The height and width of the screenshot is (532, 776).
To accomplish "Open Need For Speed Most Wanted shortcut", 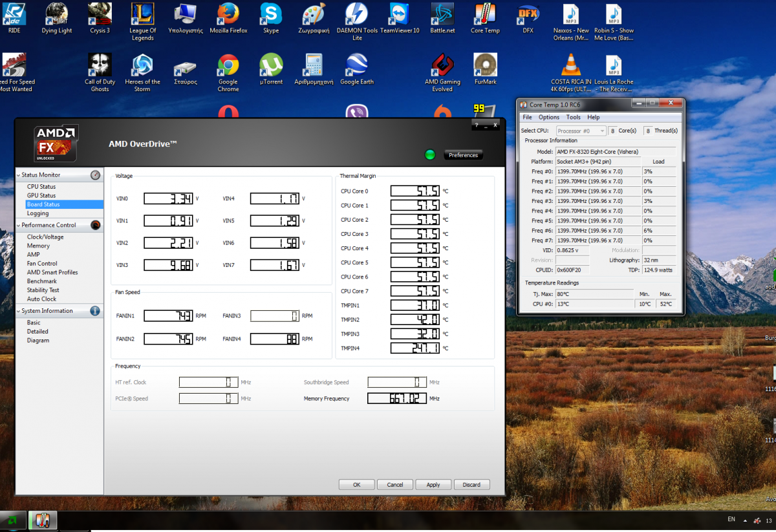I will tap(14, 73).
